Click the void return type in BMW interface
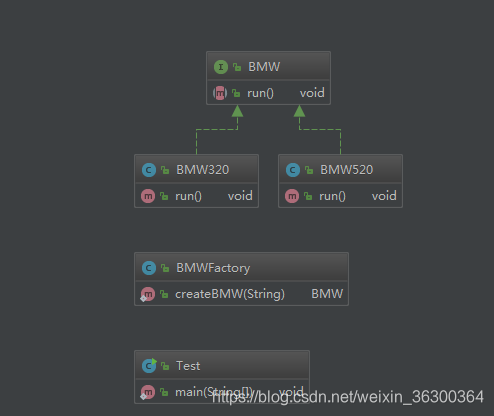 (x=312, y=93)
